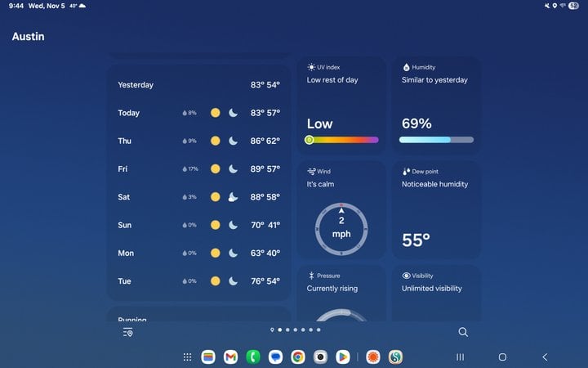The height and width of the screenshot is (368, 588).
Task: Open the Wind compass card
Action: (341, 209)
